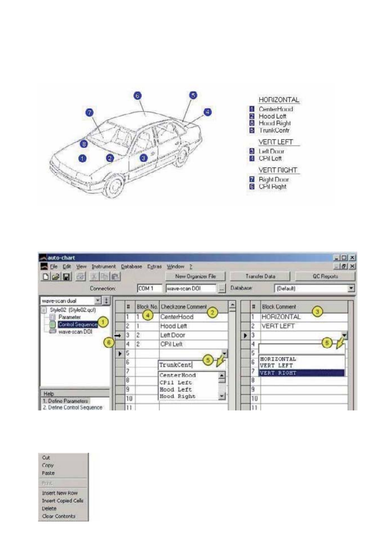This screenshot has height=556, width=392.
Task: Open the Database menu
Action: pyautogui.click(x=132, y=266)
